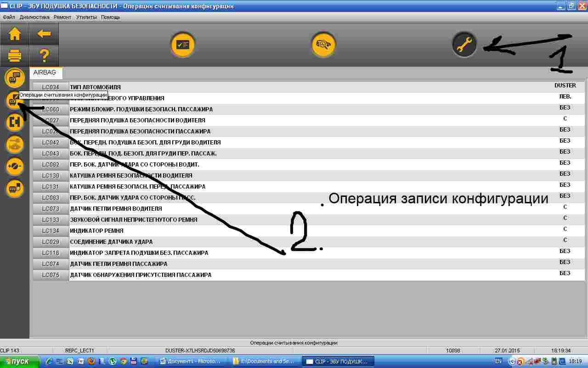Select the actuator command sidebar icon
This screenshot has width=588, height=368.
coord(15,144)
